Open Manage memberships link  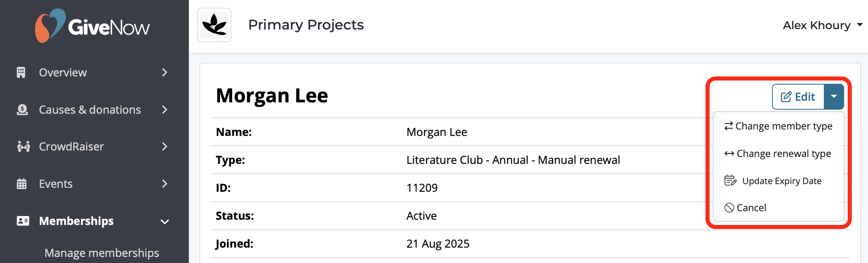101,252
